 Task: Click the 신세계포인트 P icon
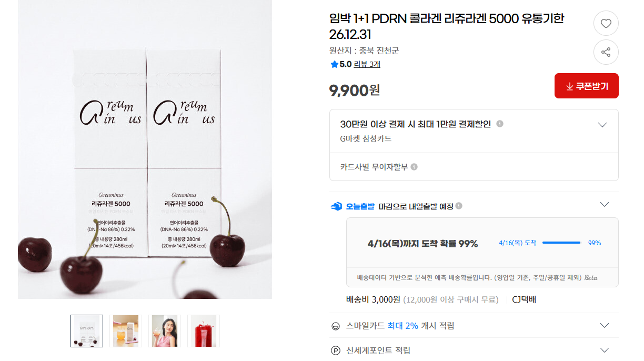[x=336, y=350]
